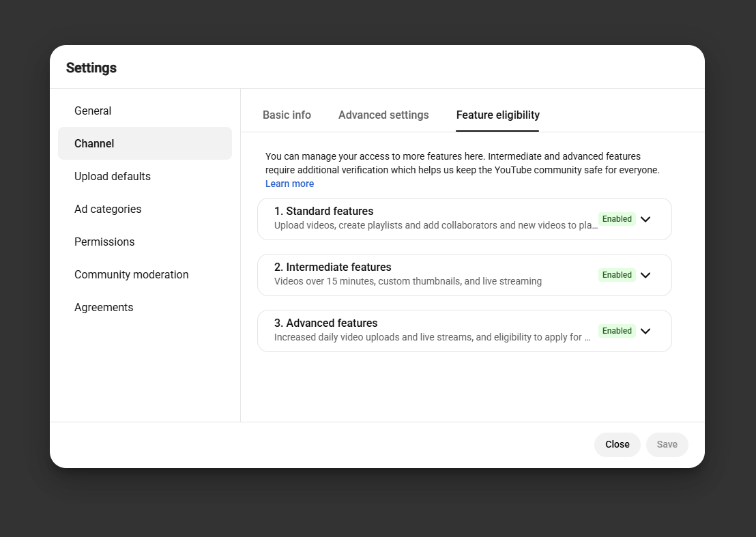
Task: Close the Settings dialog
Action: click(x=617, y=444)
